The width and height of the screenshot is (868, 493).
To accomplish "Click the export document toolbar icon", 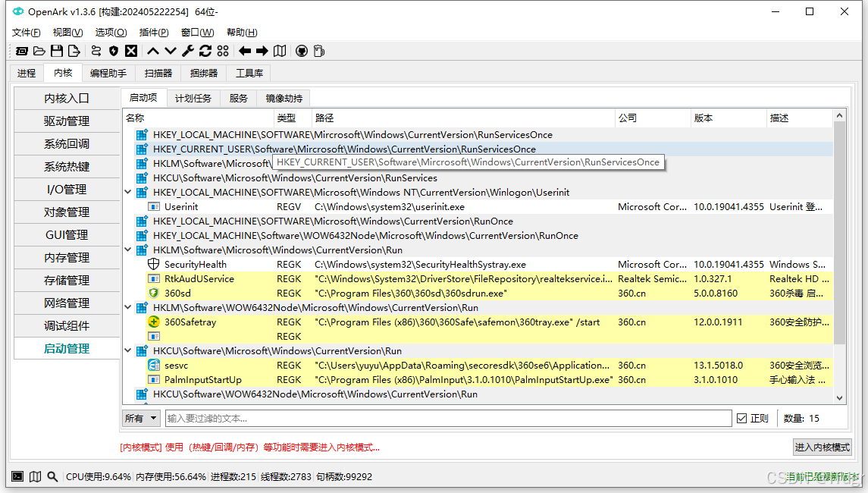I will click(x=74, y=51).
